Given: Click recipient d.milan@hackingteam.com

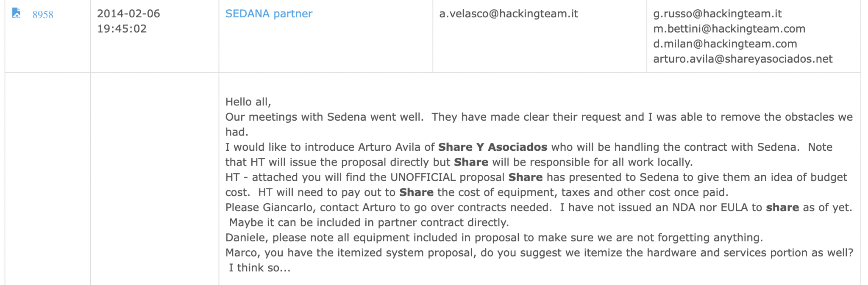Looking at the screenshot, I should 725,44.
